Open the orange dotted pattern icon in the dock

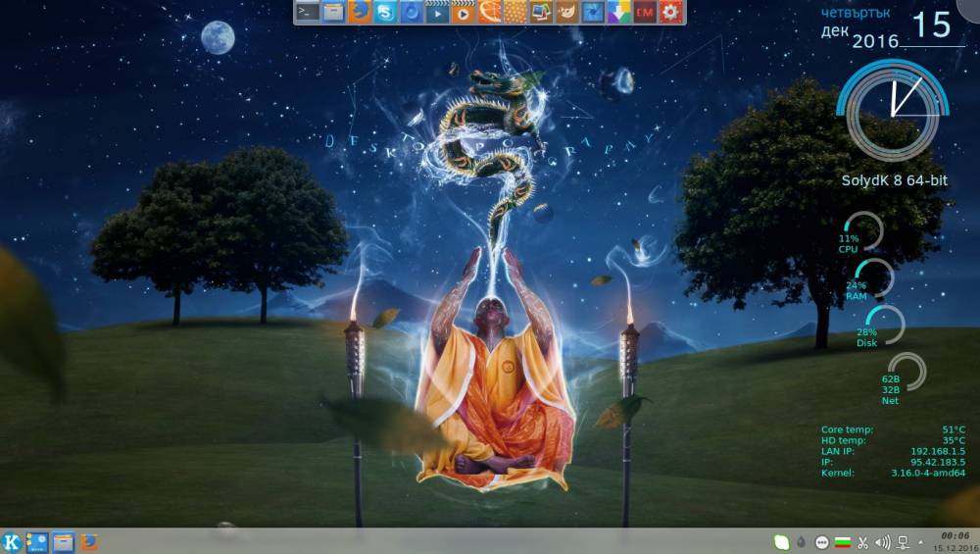tap(515, 11)
